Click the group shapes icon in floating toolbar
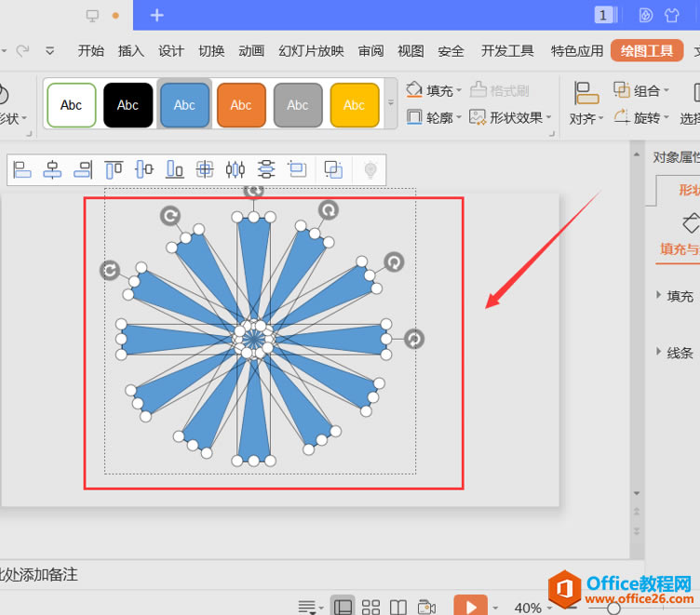This screenshot has width=700, height=615. [333, 169]
